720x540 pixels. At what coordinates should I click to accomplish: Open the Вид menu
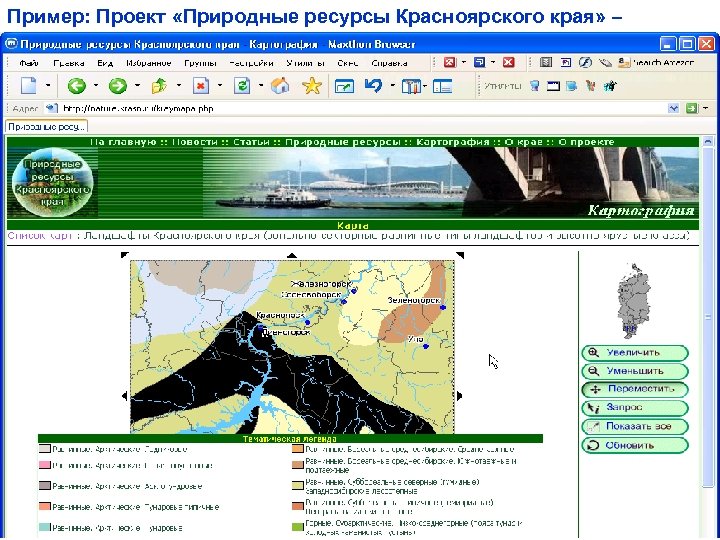[x=105, y=63]
